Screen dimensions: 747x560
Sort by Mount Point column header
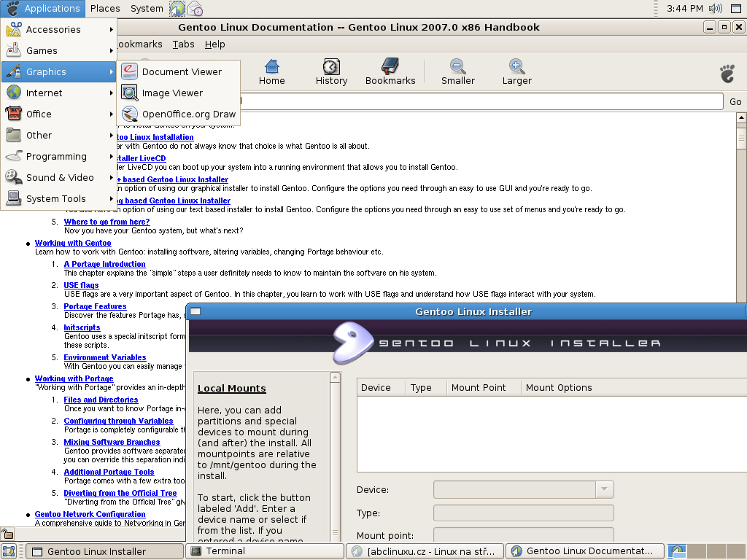point(484,388)
